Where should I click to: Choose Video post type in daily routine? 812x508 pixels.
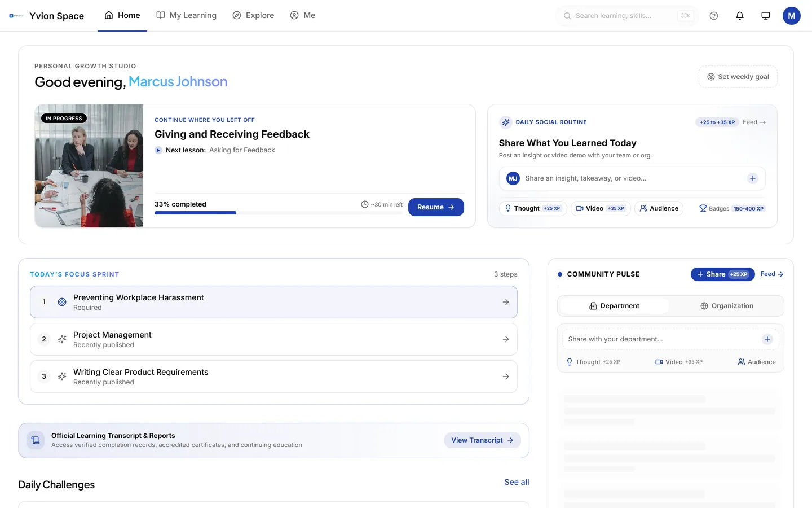pos(601,208)
